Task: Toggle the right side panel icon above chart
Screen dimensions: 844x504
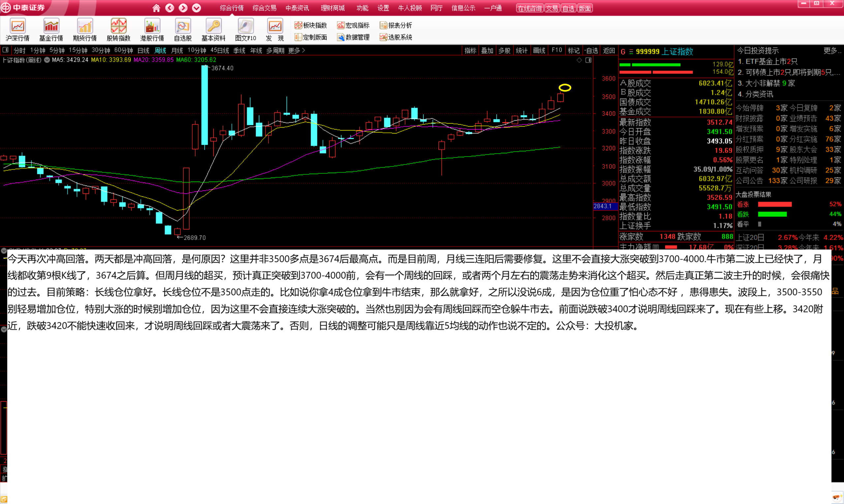Action: click(x=588, y=60)
